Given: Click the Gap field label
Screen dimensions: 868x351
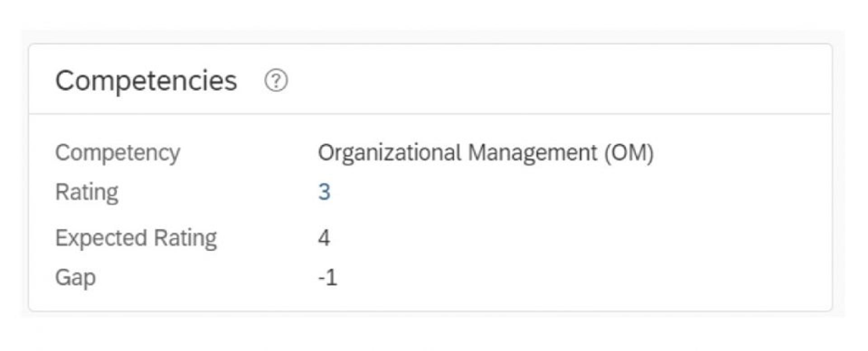Looking at the screenshot, I should click(75, 277).
